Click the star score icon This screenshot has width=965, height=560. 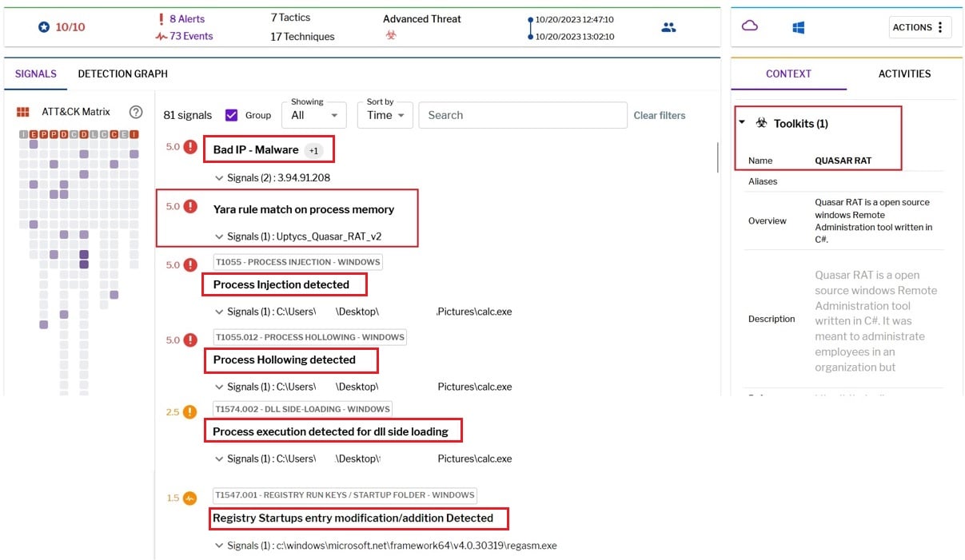44,27
